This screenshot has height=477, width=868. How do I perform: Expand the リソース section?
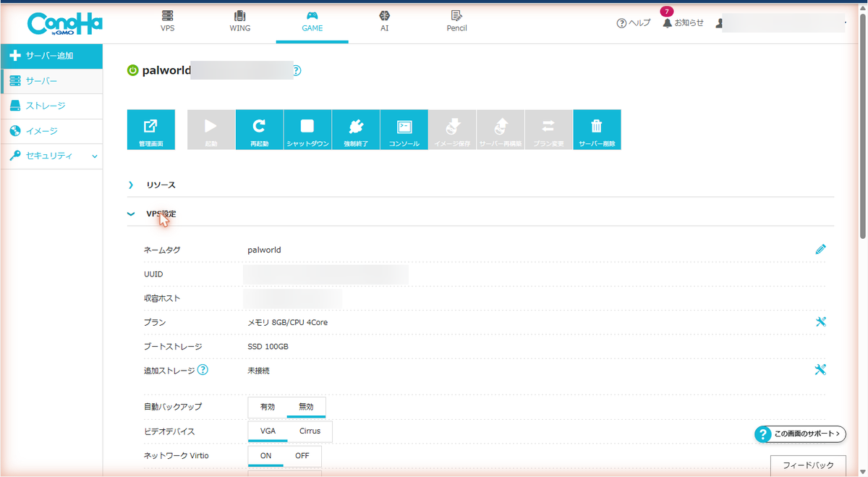161,185
